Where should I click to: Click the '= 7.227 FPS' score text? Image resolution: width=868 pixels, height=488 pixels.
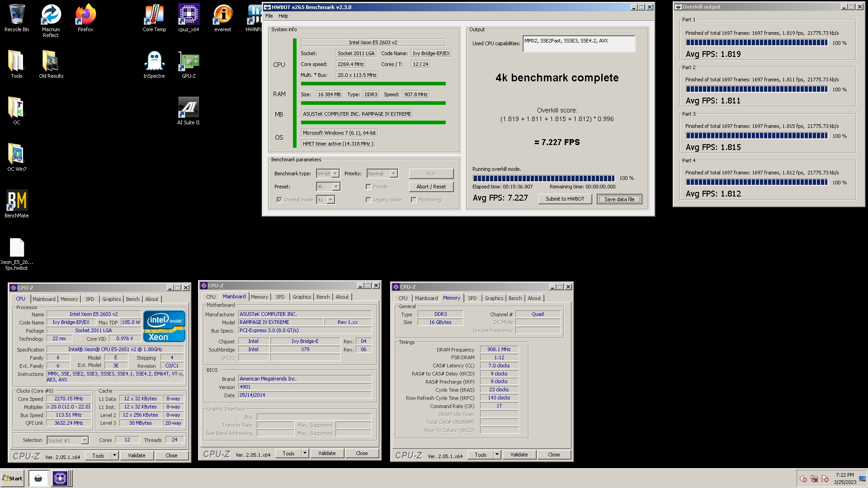[557, 142]
